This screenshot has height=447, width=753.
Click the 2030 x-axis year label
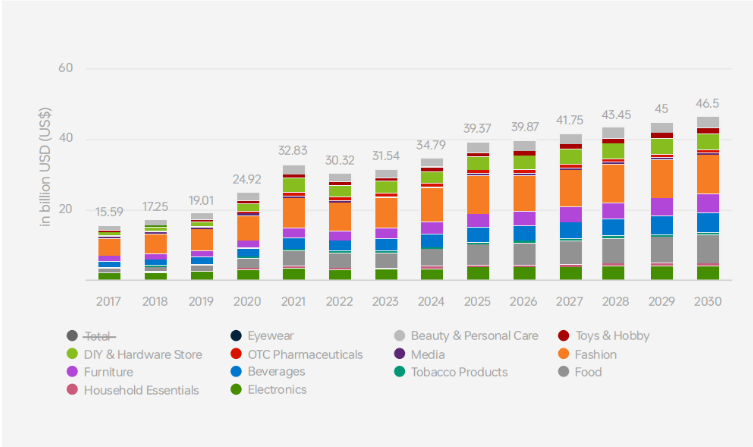pos(708,300)
